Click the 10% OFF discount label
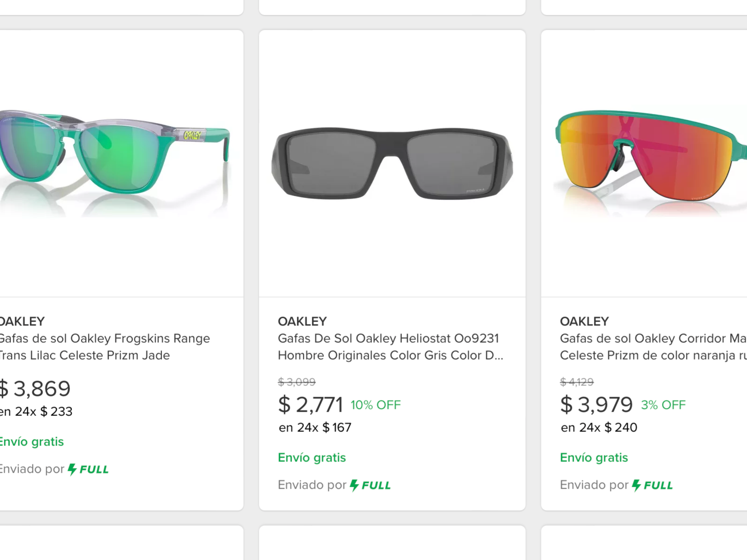 [376, 405]
